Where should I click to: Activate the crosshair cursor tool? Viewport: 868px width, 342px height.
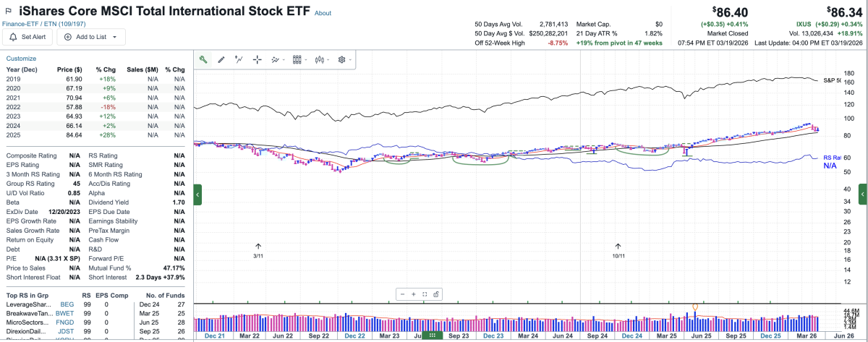point(257,59)
